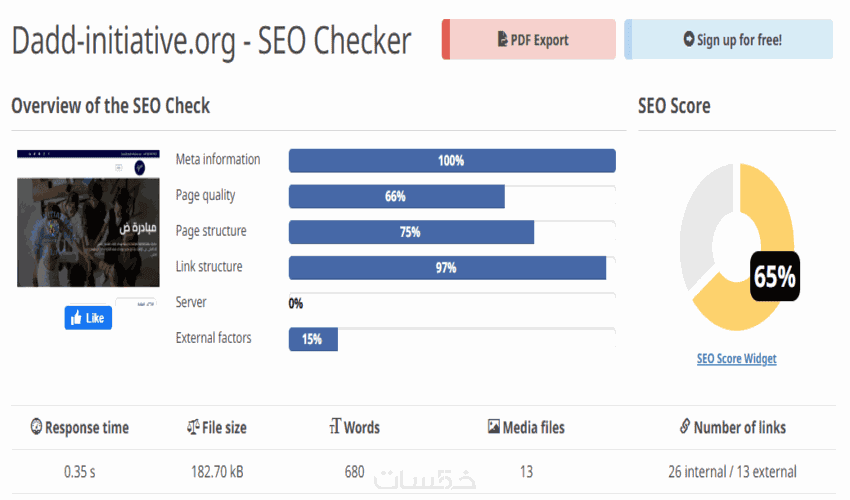Click the External factors 15% bar

tap(313, 339)
